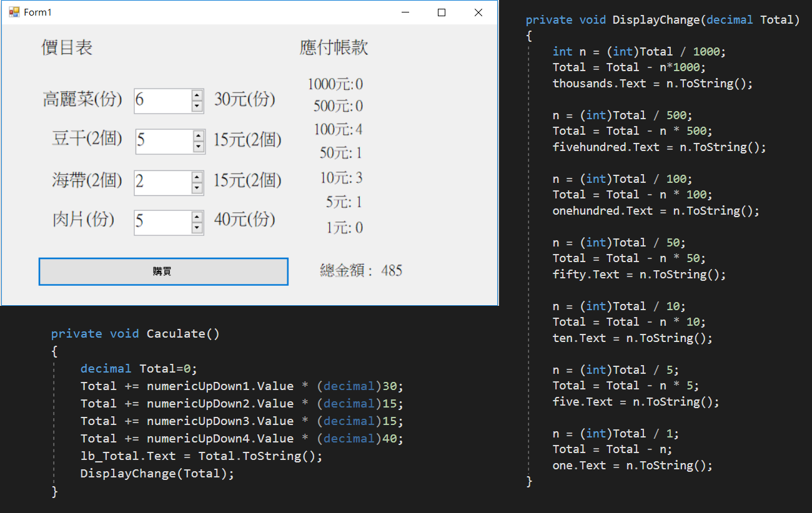Viewport: 812px width, 513px height.
Task: Click 'Total = Total - n;' code line
Action: tap(613, 449)
